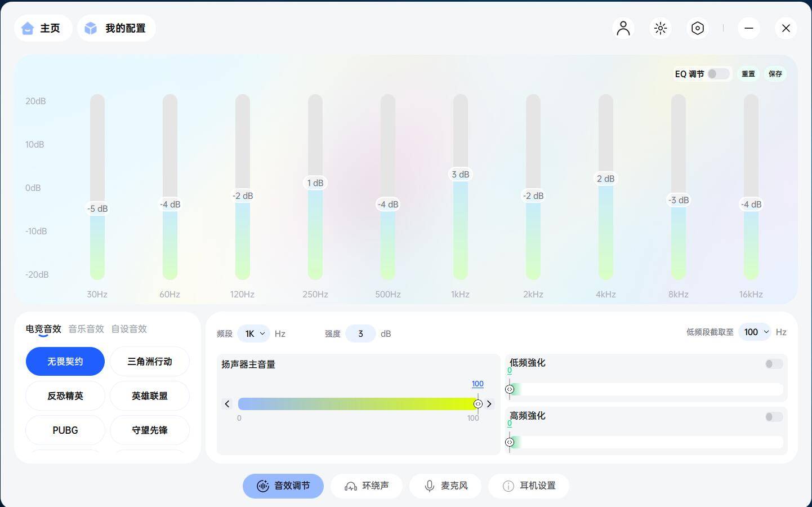
Task: Click the 1kHz EQ slider handle
Action: coord(461,175)
